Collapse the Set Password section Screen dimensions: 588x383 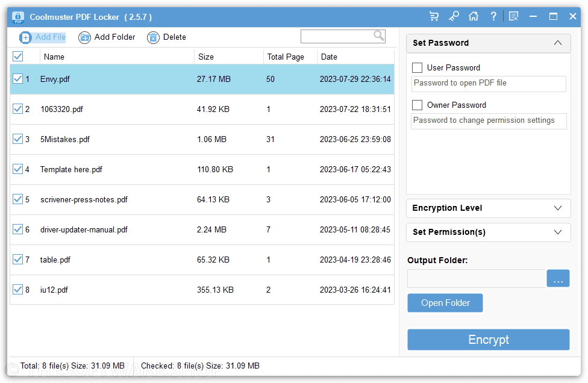click(558, 43)
